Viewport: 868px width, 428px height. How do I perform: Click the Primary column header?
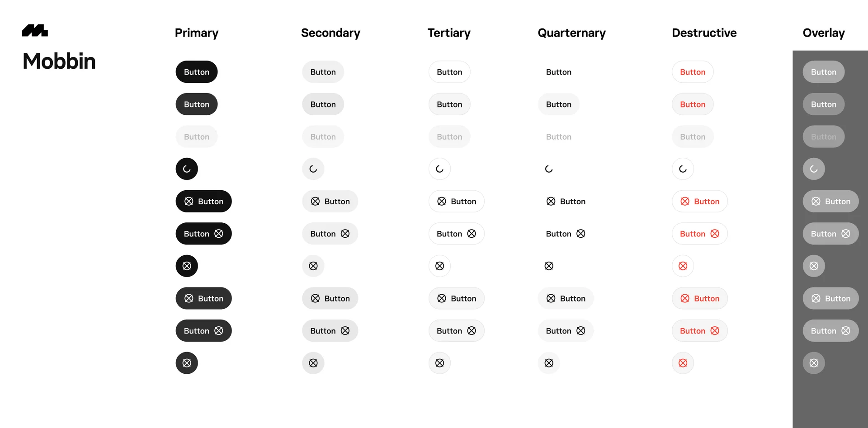point(196,33)
